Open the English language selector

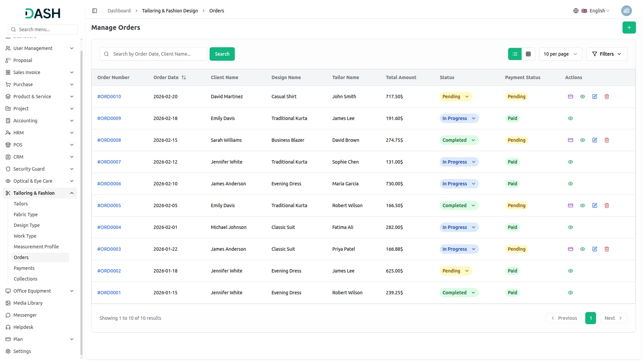coord(596,11)
